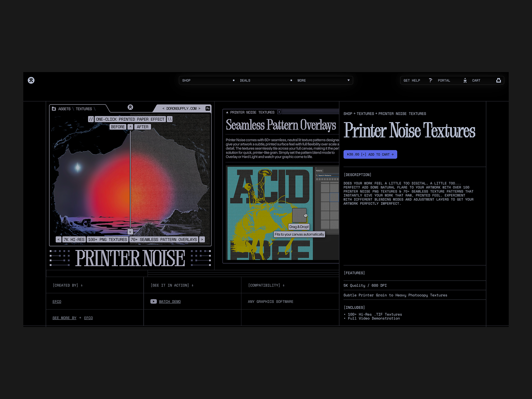Click the small square icon beside PRINTER NOISE TEXTURES
This screenshot has width=532, height=399.
[279, 112]
